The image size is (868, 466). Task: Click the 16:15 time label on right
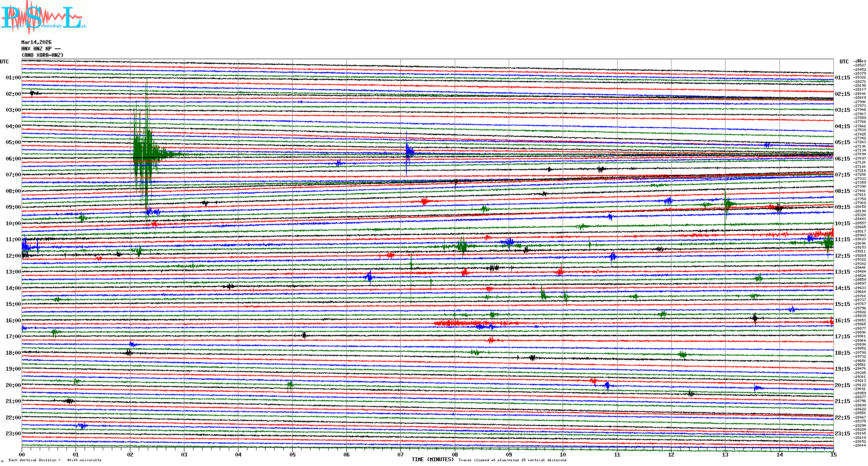tap(842, 321)
